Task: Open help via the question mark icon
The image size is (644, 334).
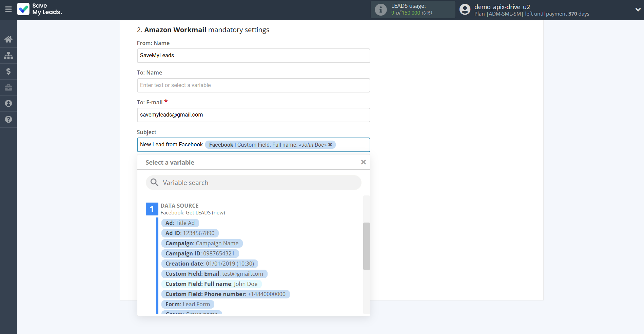Action: click(x=8, y=119)
